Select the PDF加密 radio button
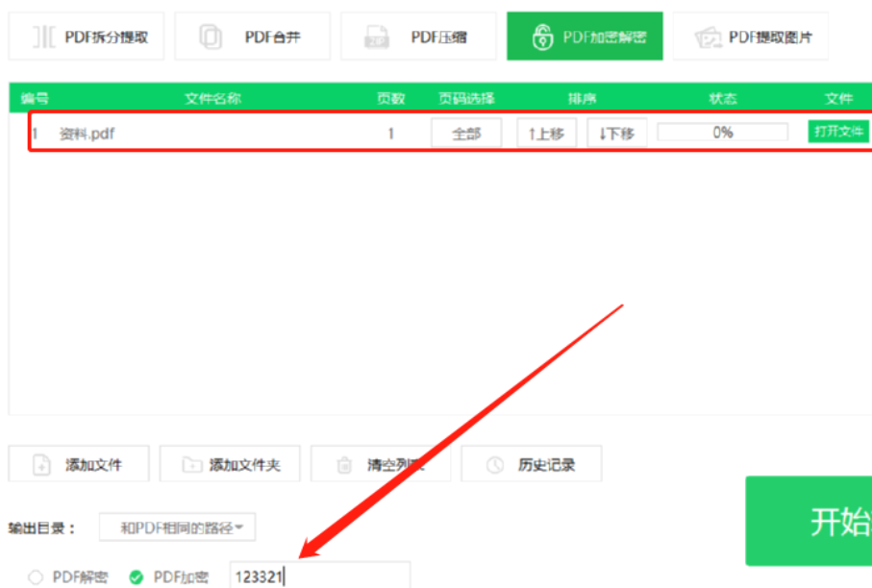872x588 pixels. [x=137, y=576]
